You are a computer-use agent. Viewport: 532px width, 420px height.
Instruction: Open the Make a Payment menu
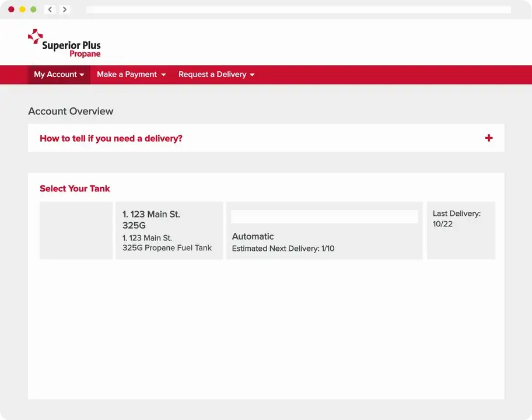[127, 75]
